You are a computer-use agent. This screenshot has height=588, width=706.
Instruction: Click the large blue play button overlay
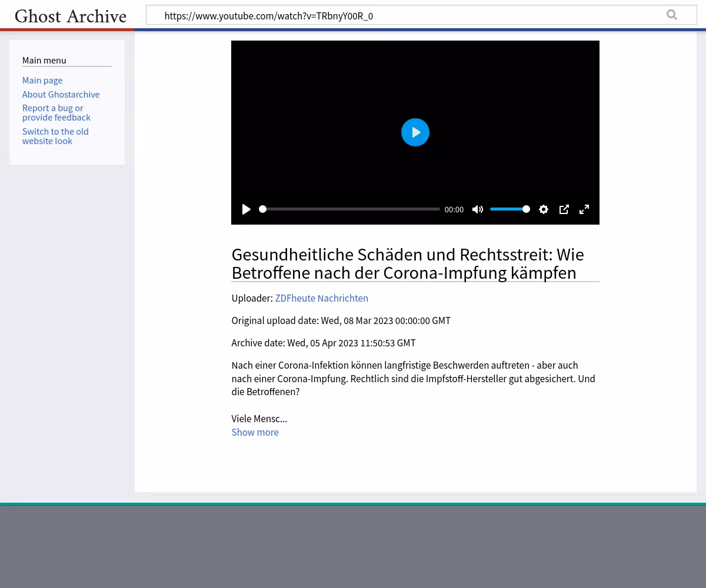(415, 132)
